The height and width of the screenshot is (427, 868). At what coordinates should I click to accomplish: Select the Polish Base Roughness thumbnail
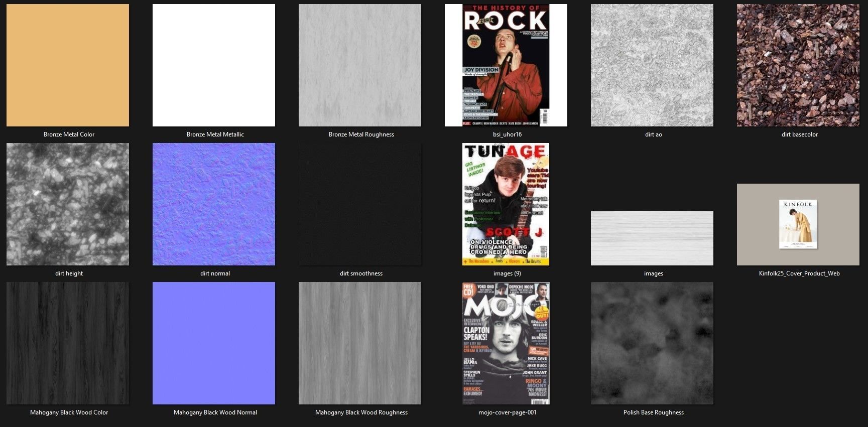(x=652, y=343)
